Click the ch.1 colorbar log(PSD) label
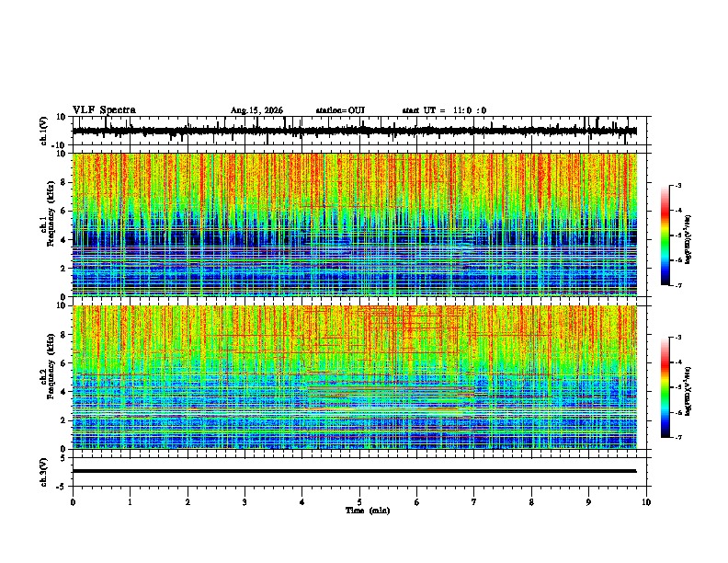728x563 pixels. coord(688,239)
